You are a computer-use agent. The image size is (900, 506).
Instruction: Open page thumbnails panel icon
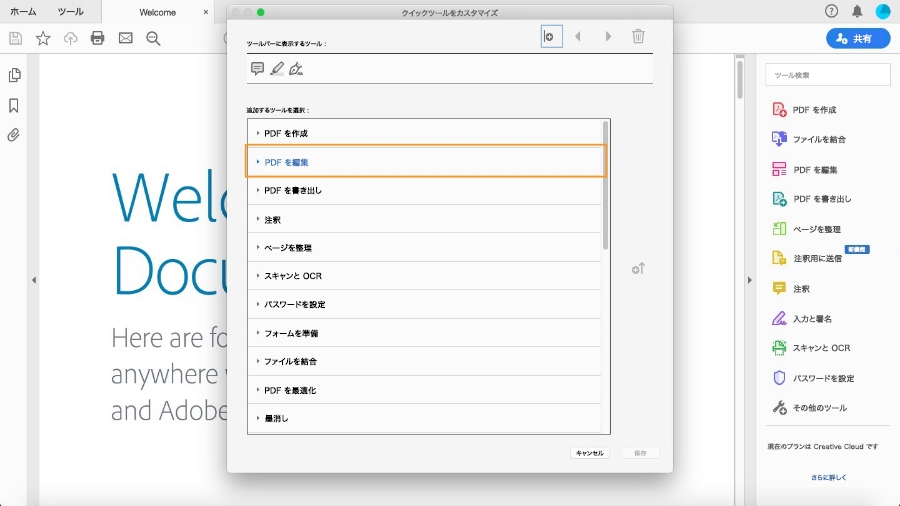coord(14,75)
